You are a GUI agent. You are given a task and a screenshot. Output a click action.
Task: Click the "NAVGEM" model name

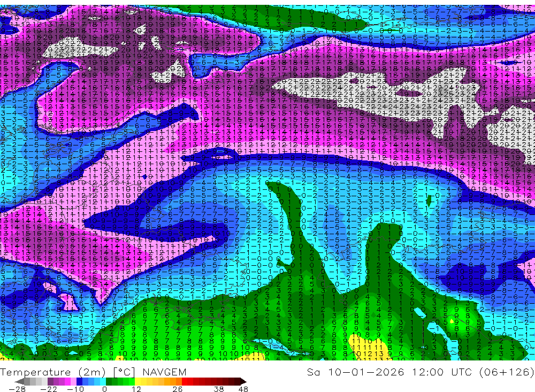tap(164, 372)
